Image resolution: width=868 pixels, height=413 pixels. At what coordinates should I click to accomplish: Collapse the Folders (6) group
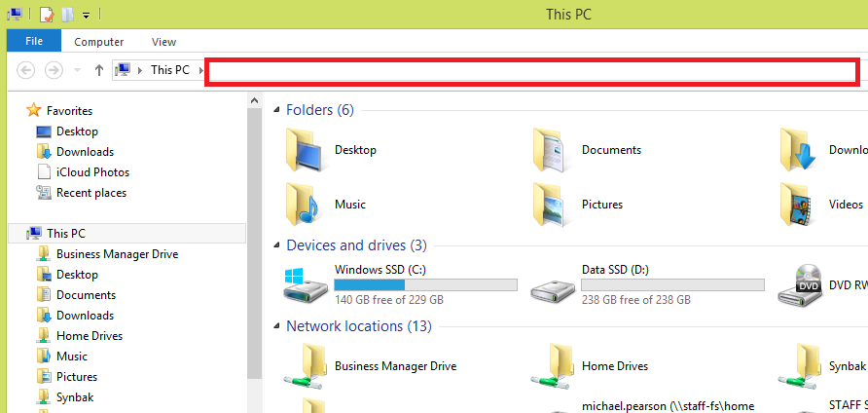(x=276, y=110)
